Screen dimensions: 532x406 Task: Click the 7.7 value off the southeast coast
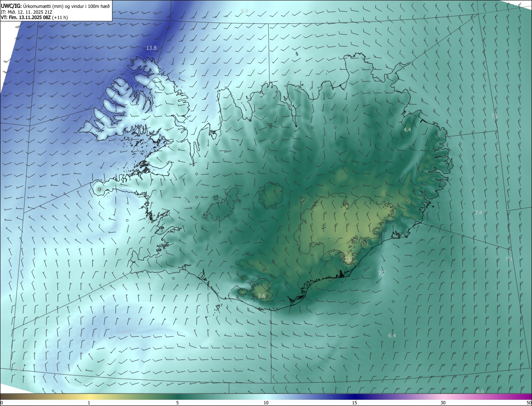pos(382,273)
